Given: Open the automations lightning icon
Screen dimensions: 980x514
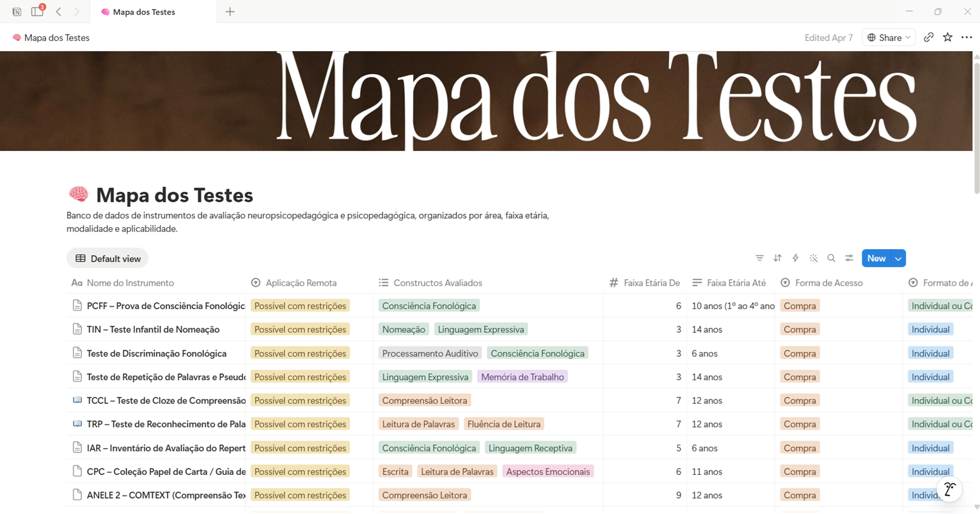Looking at the screenshot, I should point(795,258).
